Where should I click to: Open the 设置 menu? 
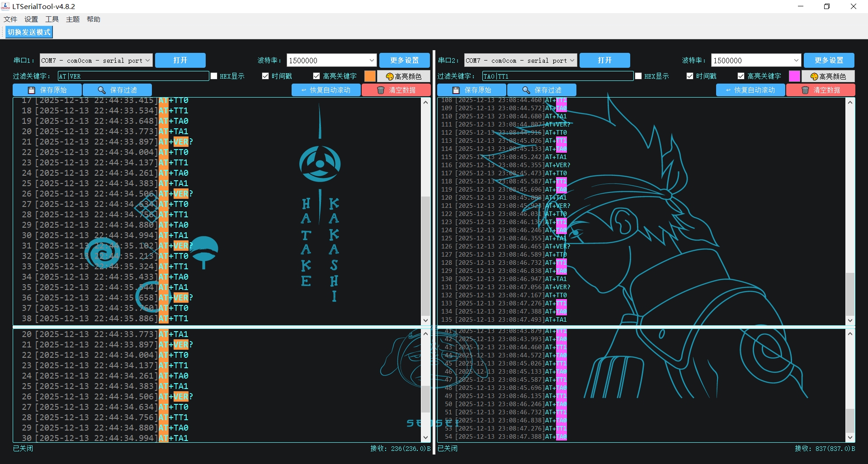pos(31,19)
